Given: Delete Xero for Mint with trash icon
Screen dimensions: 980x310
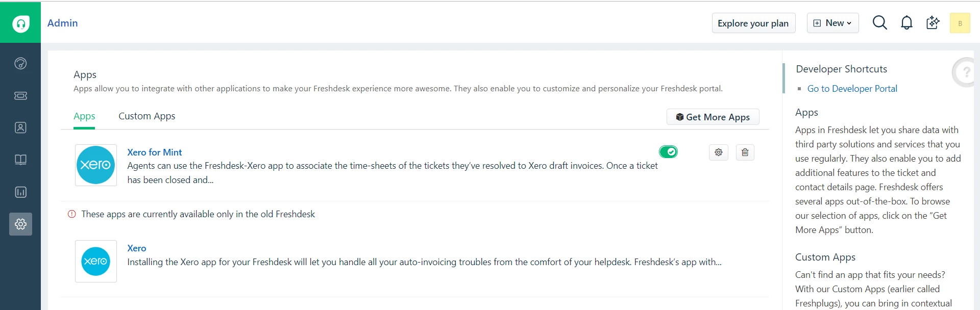Looking at the screenshot, I should (745, 152).
